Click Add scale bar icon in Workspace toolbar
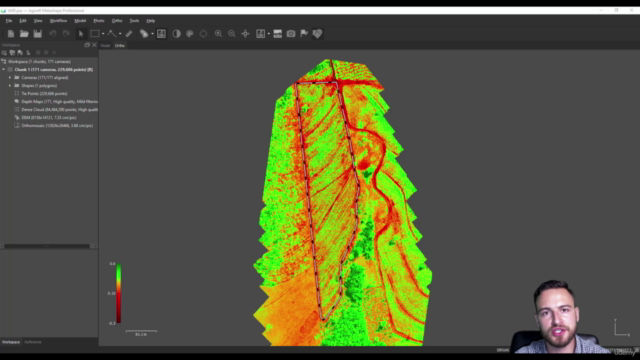This screenshot has width=640, height=360. (28, 53)
